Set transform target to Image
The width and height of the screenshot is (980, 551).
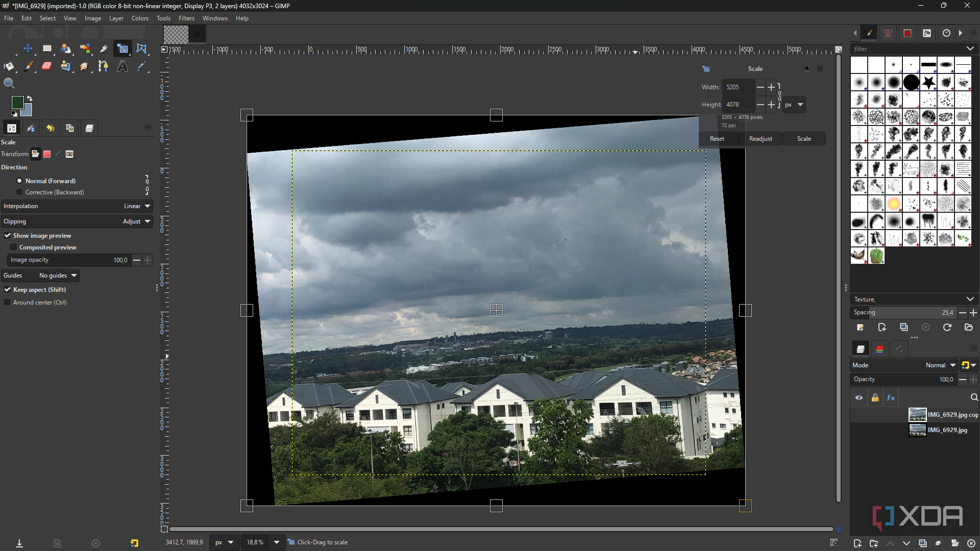pyautogui.click(x=69, y=154)
